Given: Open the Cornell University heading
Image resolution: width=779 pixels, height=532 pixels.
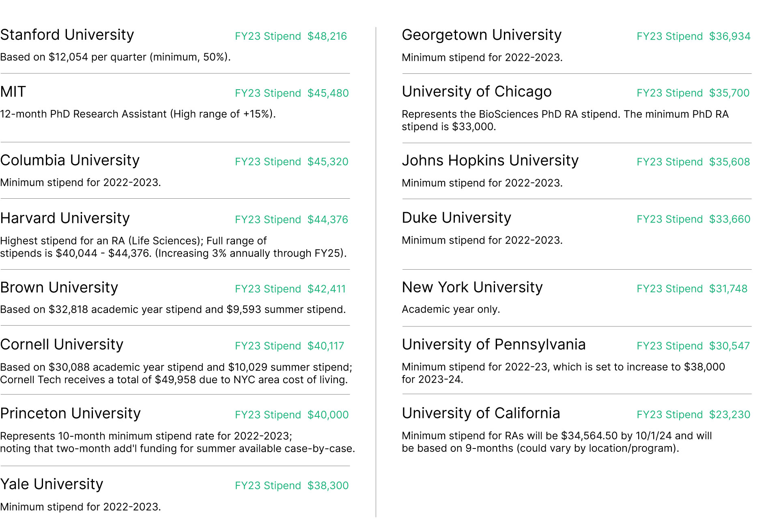Looking at the screenshot, I should pyautogui.click(x=62, y=345).
